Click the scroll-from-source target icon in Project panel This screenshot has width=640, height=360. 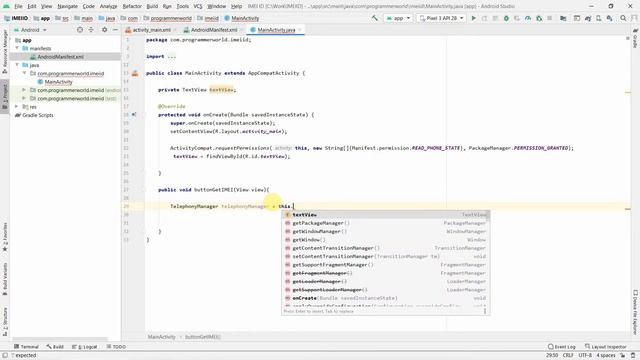click(80, 30)
